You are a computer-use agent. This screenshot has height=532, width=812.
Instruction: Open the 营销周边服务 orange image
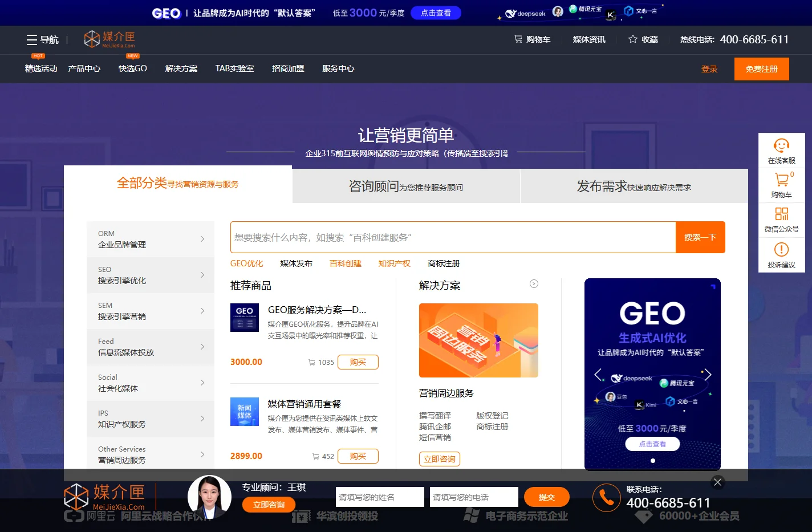pos(478,340)
